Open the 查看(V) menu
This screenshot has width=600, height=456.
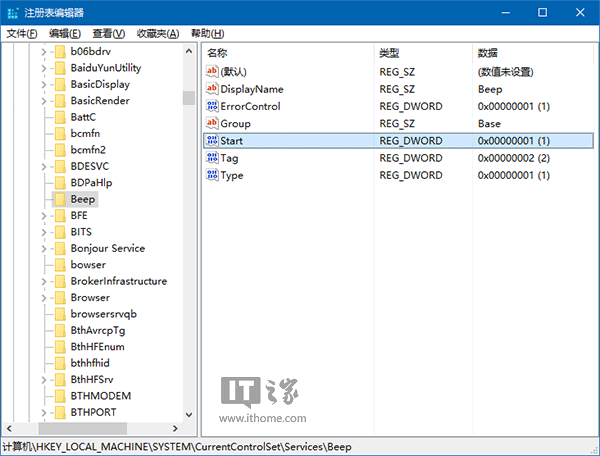click(109, 34)
